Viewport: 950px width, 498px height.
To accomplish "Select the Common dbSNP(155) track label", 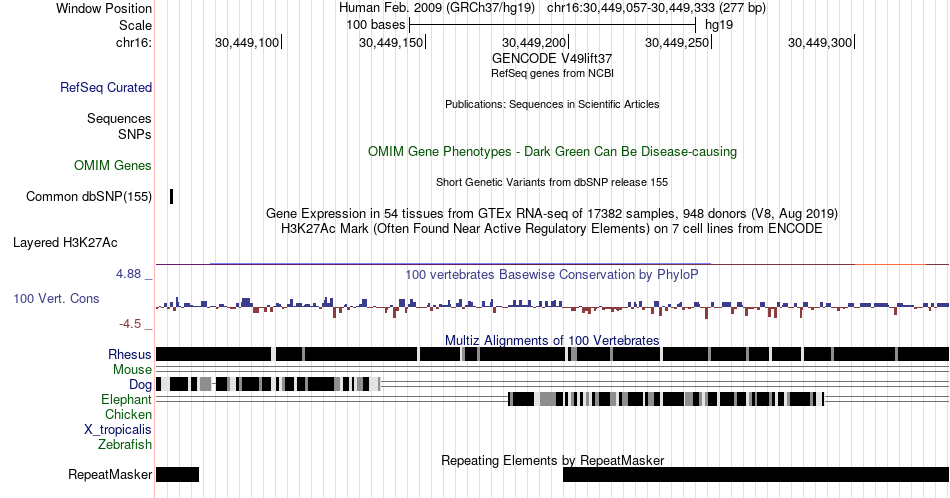I will click(89, 196).
